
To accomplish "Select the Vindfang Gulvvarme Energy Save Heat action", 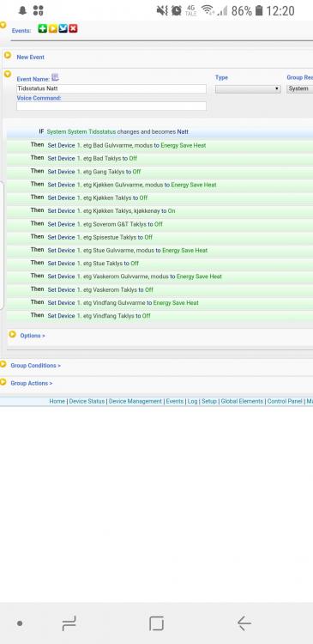I will click(160, 303).
